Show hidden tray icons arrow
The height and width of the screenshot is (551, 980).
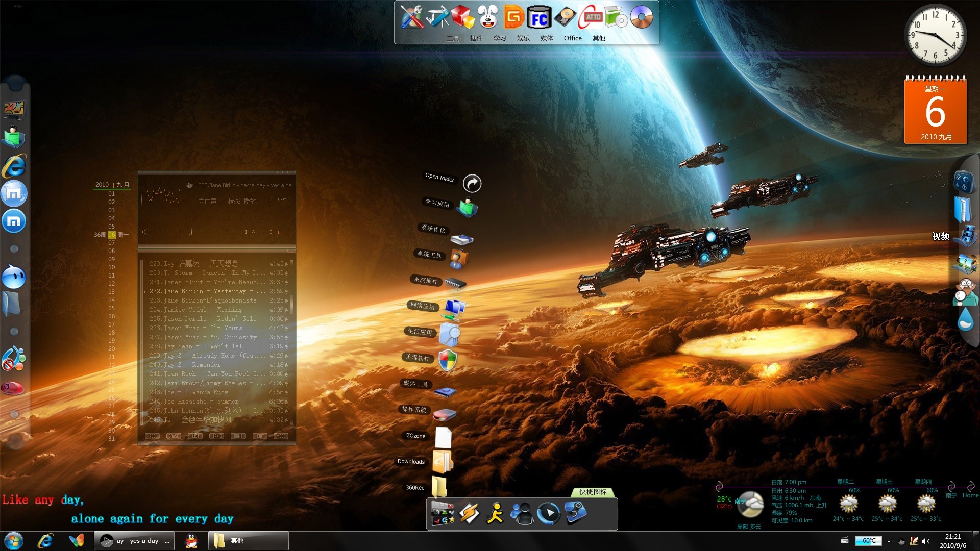click(x=889, y=541)
